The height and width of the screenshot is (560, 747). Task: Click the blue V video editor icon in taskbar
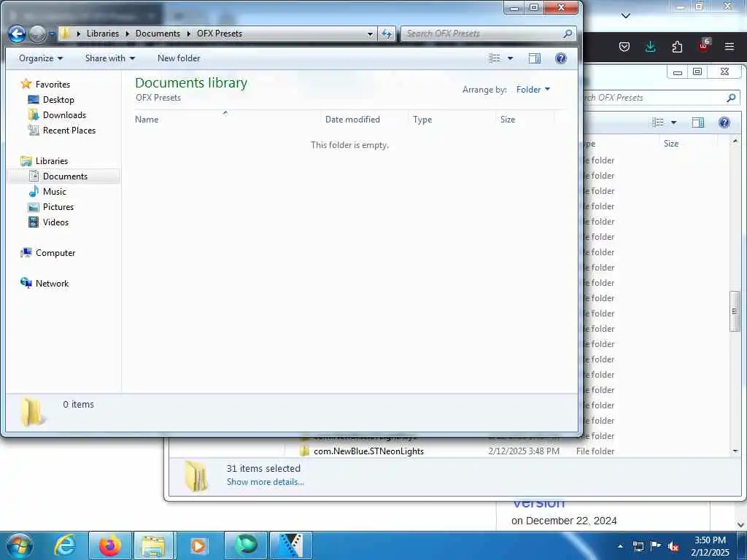click(290, 545)
